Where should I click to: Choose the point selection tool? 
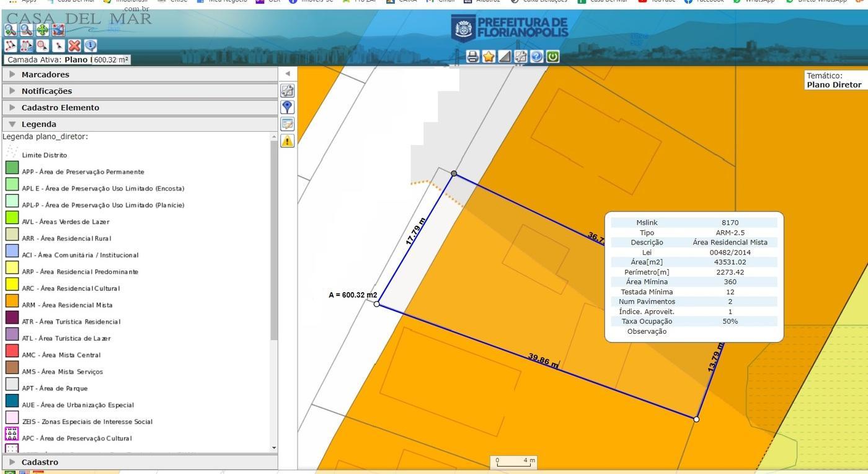(x=58, y=46)
